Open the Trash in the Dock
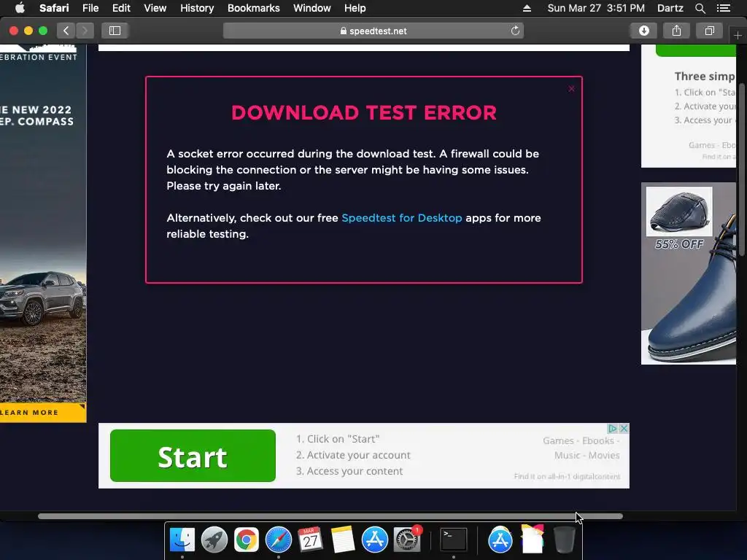This screenshot has width=747, height=560. point(565,540)
